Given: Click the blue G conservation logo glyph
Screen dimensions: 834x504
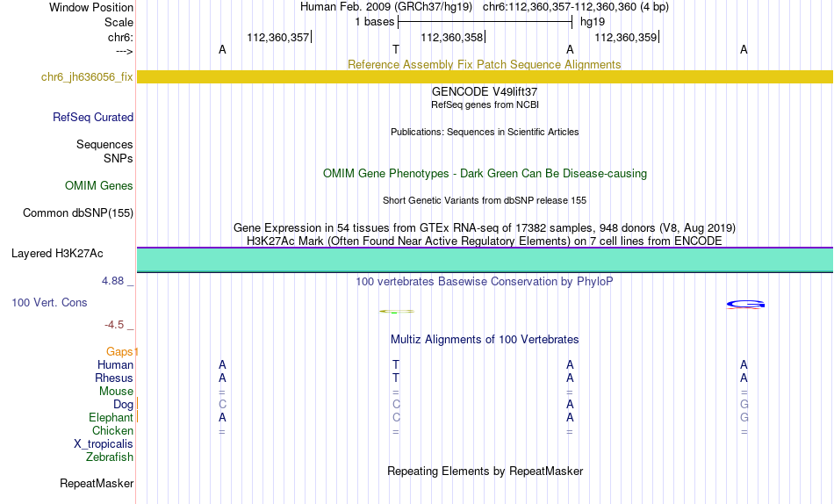Looking at the screenshot, I should (745, 305).
